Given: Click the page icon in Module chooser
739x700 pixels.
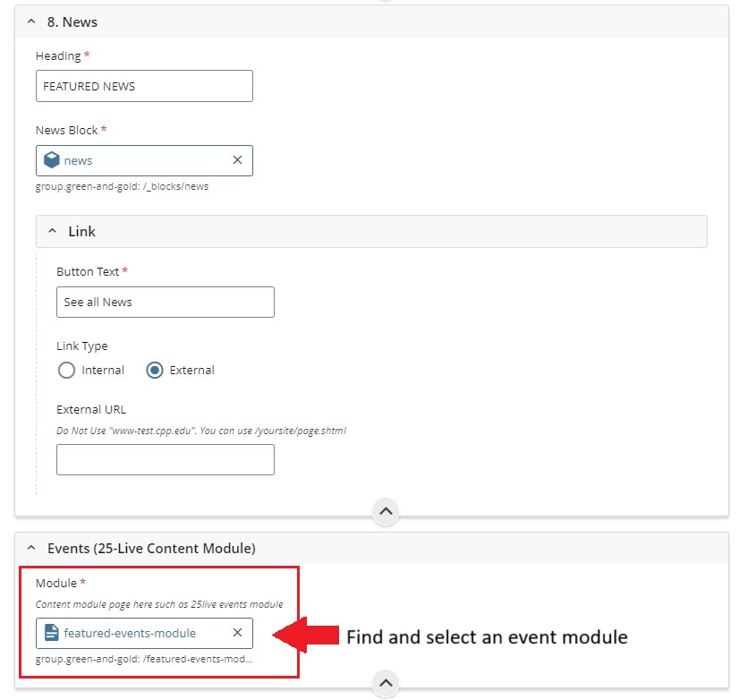Looking at the screenshot, I should (52, 633).
